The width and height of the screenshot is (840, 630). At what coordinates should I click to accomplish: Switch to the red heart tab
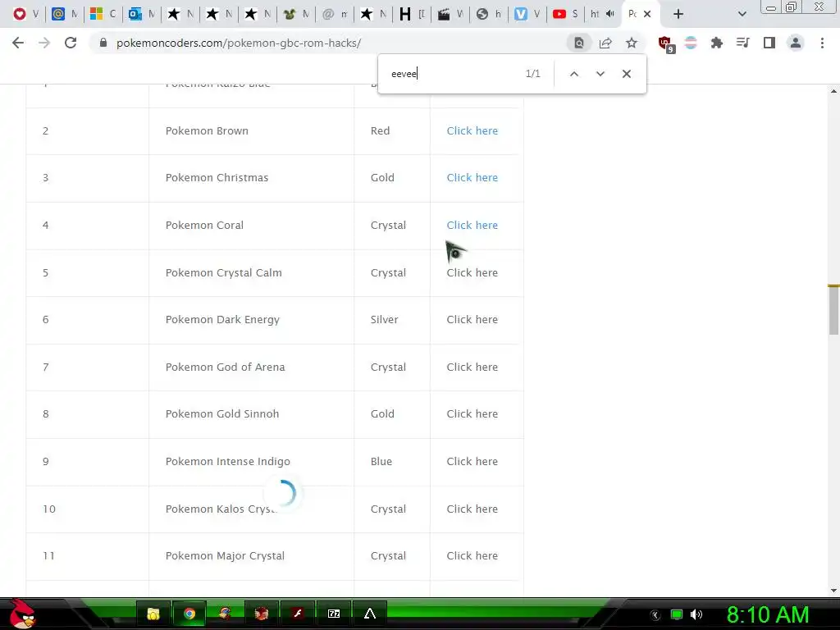point(26,14)
